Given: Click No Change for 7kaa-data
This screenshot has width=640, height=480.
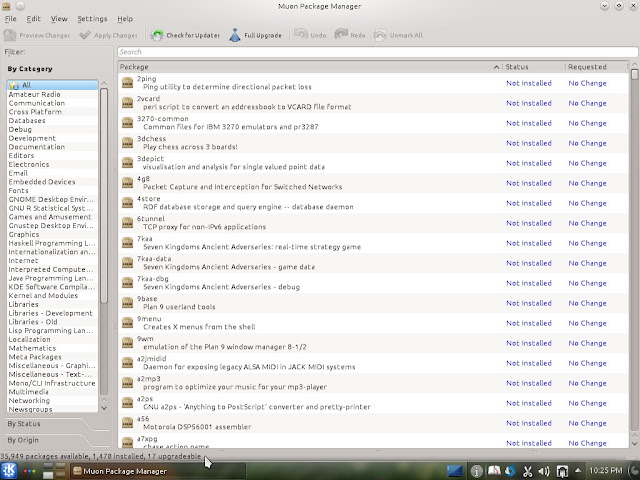Looking at the screenshot, I should click(587, 263).
